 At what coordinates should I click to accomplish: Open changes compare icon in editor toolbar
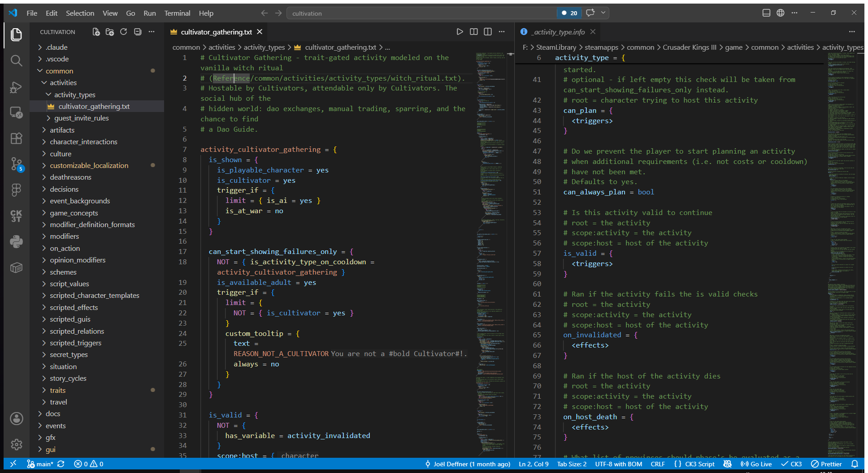click(x=473, y=32)
